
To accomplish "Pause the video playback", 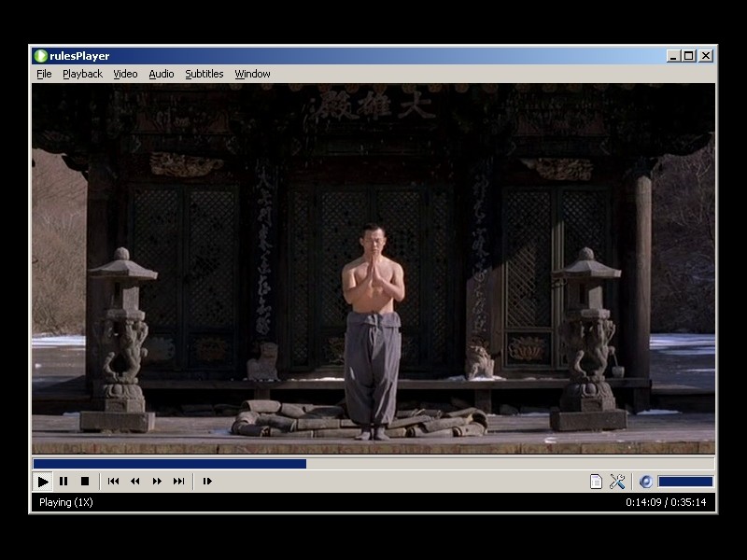I will (x=63, y=482).
